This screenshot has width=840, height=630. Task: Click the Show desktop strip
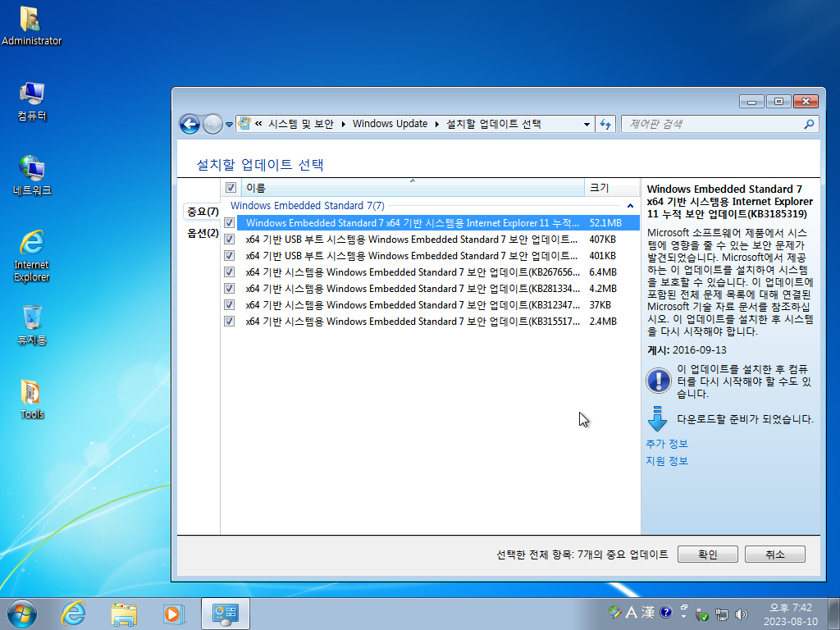coord(835,614)
